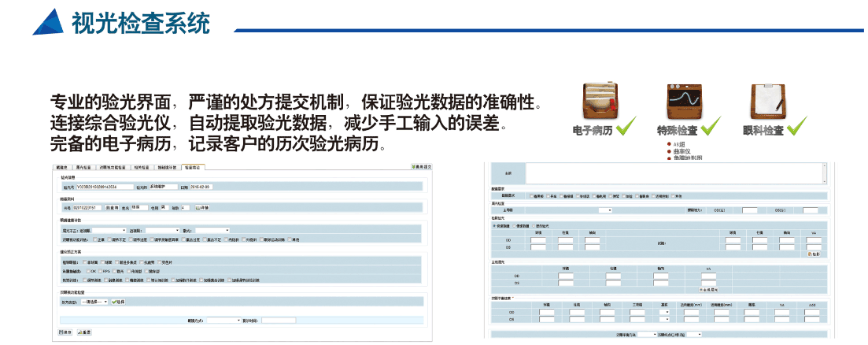Click the date input field showing 2016-02-09
Image resolution: width=868 pixels, height=345 pixels.
click(x=202, y=187)
